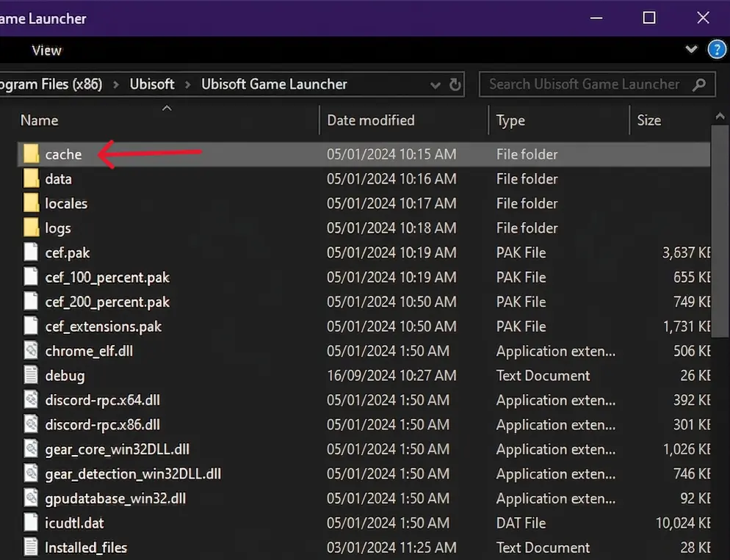The height and width of the screenshot is (560, 730).
Task: Select the gpudatabase_win32.dll file name
Action: [115, 498]
